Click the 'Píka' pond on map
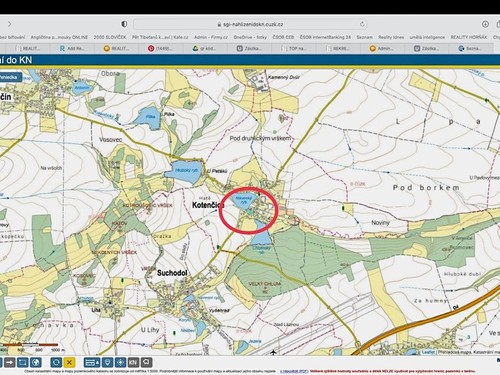This screenshot has width=500, height=375. [148, 117]
